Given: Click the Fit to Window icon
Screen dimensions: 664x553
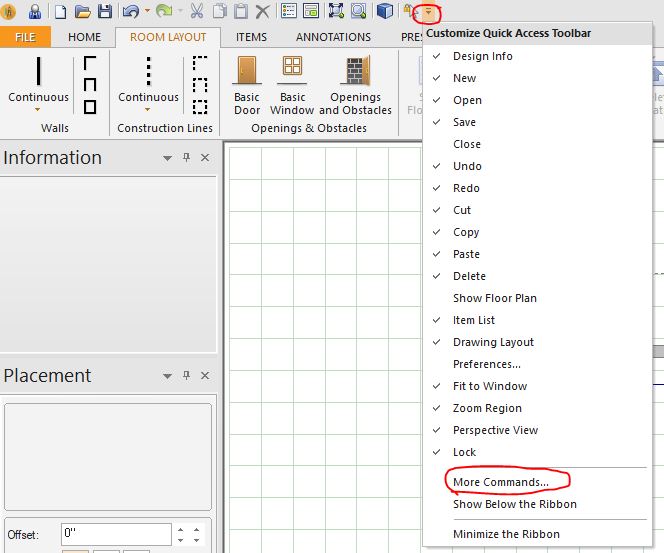Looking at the screenshot, I should click(x=336, y=11).
